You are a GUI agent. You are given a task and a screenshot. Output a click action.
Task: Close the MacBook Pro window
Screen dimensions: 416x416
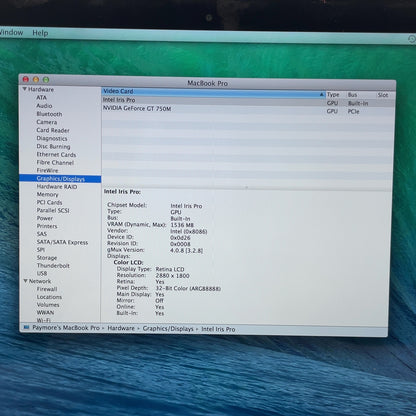(26, 79)
